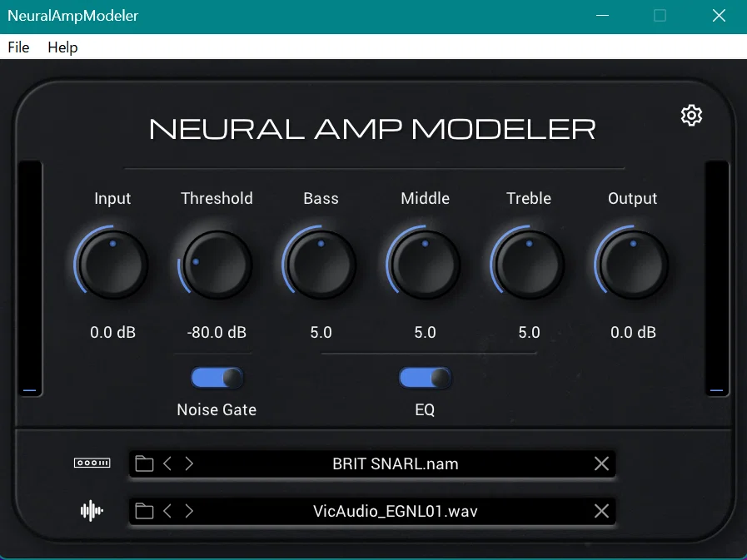Click the impulse response waveform icon
The image size is (747, 560).
point(92,511)
